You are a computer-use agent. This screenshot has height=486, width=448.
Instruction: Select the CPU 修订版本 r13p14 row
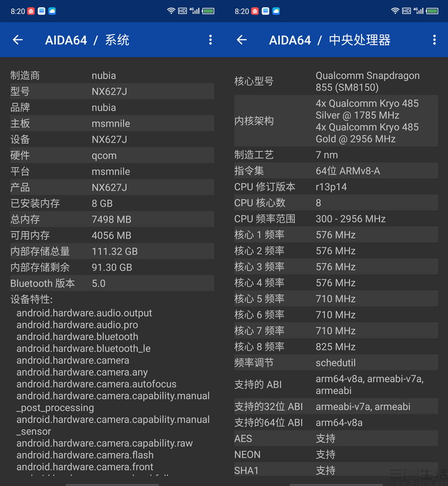pos(336,187)
